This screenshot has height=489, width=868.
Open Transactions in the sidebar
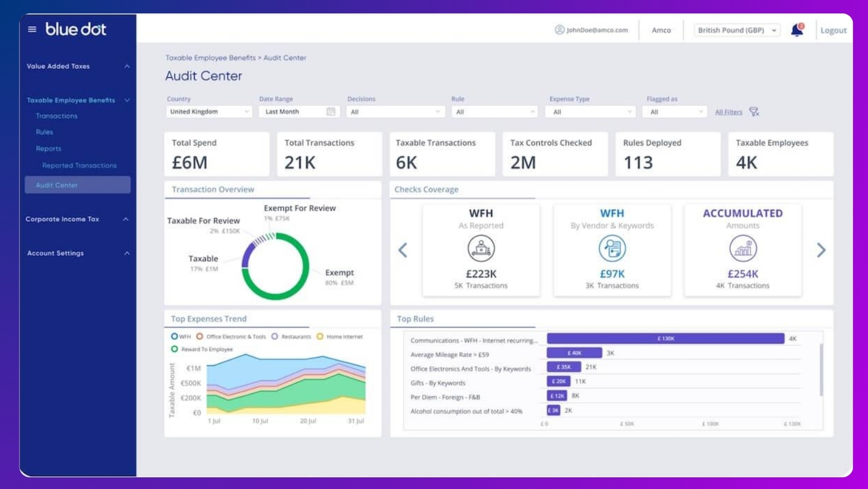point(56,116)
